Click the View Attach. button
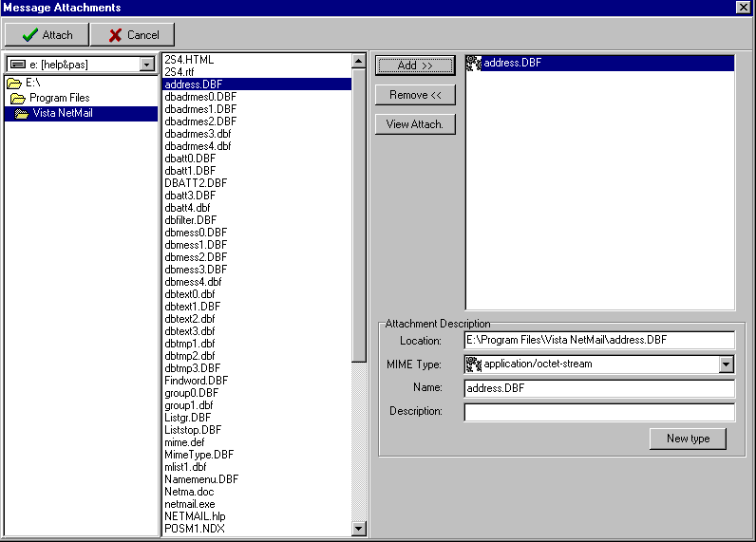This screenshot has width=756, height=542. [x=415, y=124]
